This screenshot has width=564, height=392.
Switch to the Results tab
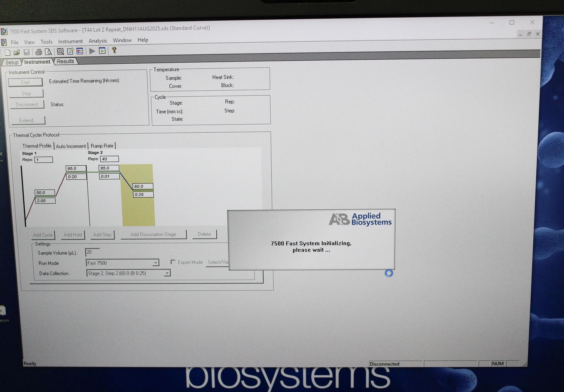(x=65, y=61)
